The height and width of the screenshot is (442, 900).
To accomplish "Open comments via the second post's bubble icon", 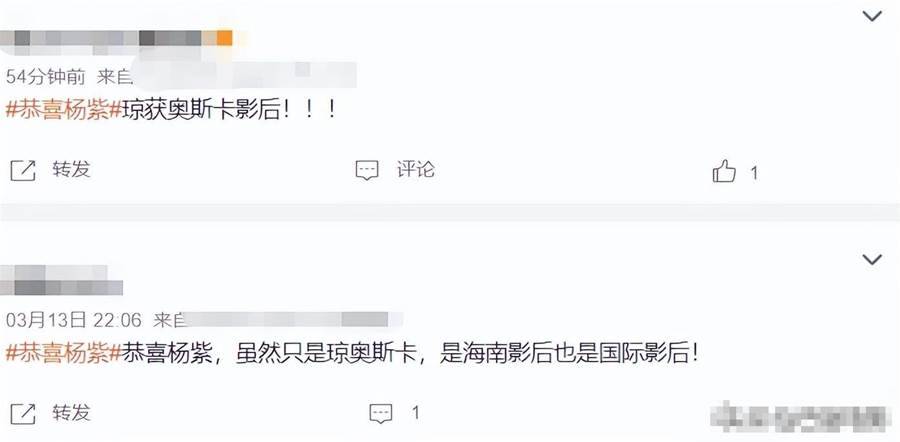I will (381, 413).
